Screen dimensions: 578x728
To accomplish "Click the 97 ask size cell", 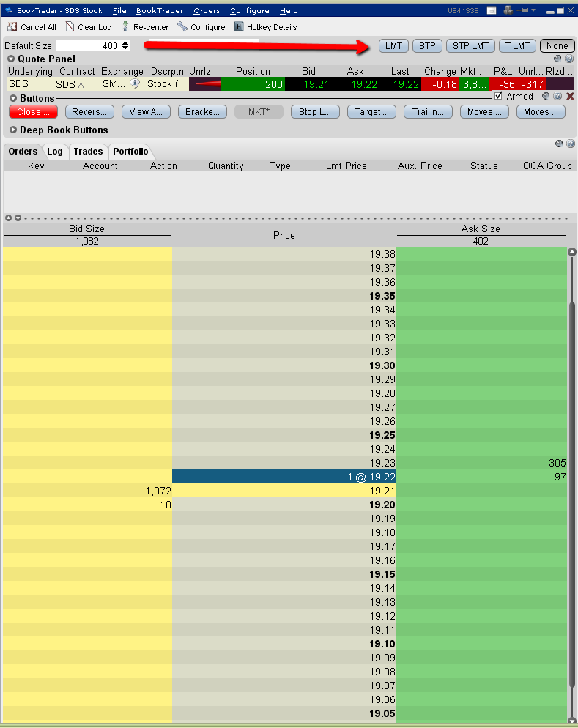I will 481,477.
